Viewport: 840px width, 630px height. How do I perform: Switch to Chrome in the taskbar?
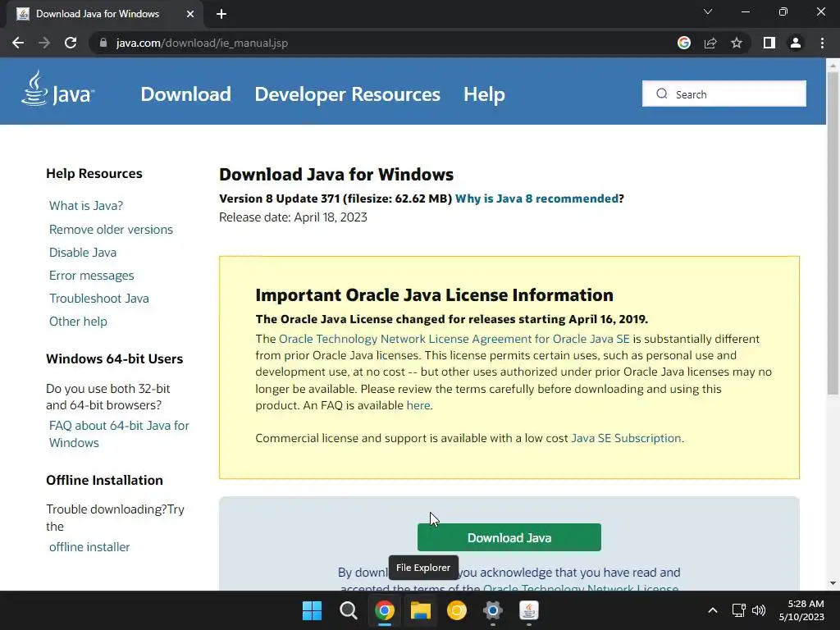[385, 610]
